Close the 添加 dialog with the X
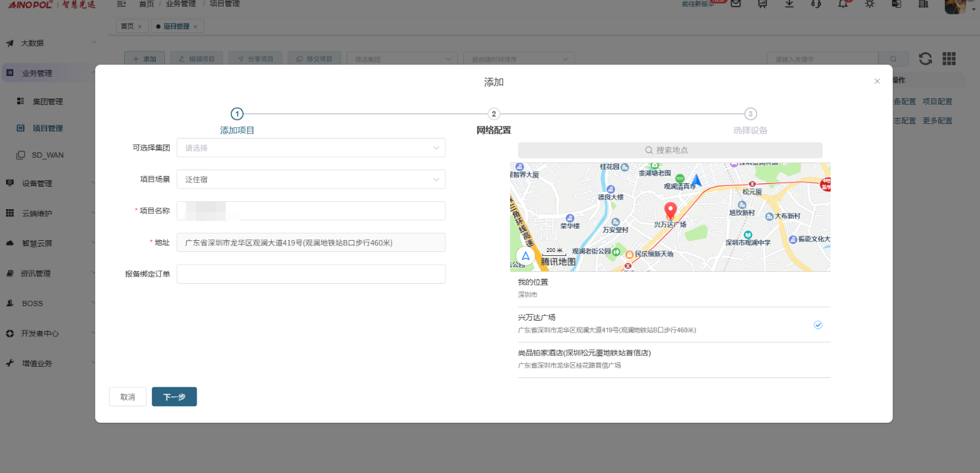Screen dimensions: 980x473 pyautogui.click(x=877, y=81)
